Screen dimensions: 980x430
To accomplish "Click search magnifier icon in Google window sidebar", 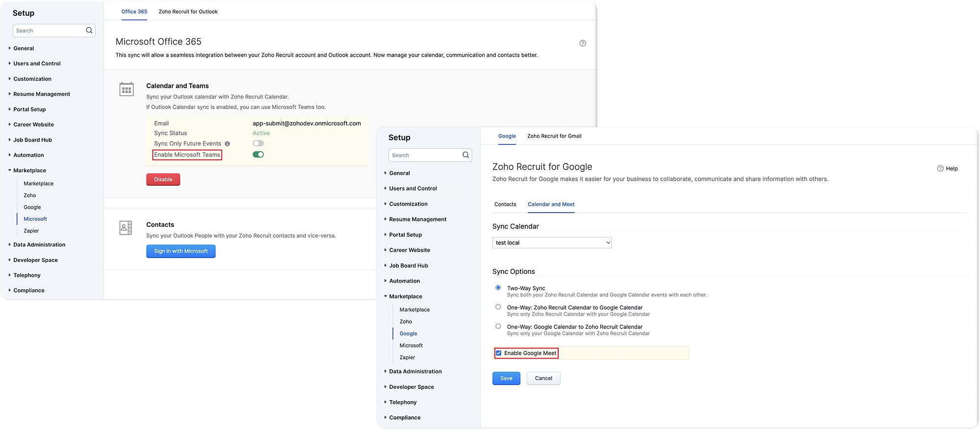I will 465,155.
